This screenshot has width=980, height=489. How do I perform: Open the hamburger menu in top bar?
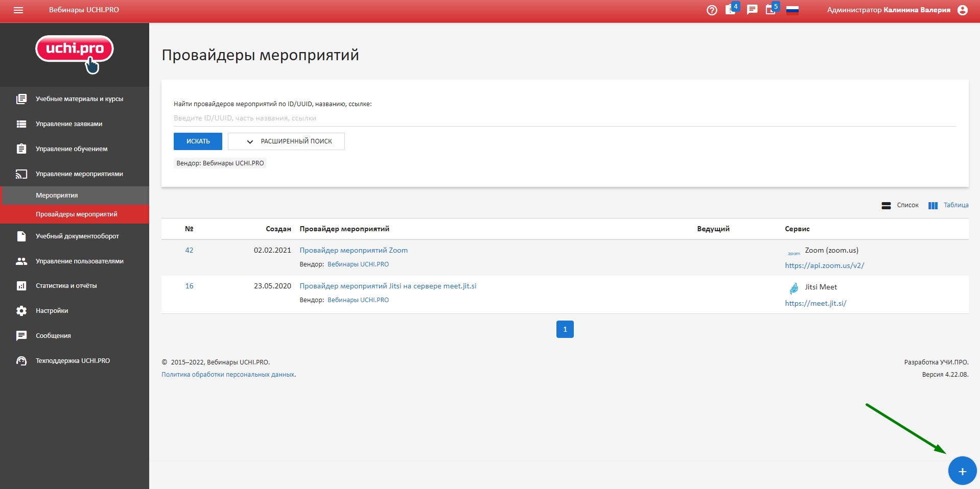[18, 10]
